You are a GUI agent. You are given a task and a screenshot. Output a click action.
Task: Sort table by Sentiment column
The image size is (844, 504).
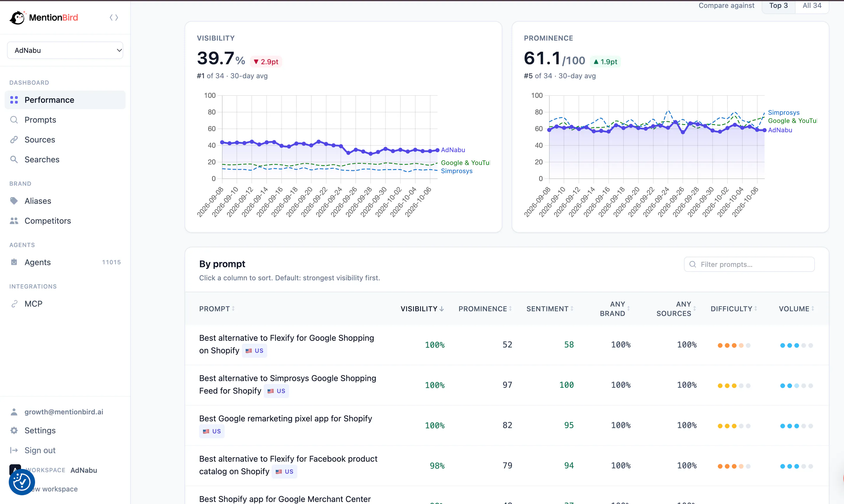[x=550, y=309]
